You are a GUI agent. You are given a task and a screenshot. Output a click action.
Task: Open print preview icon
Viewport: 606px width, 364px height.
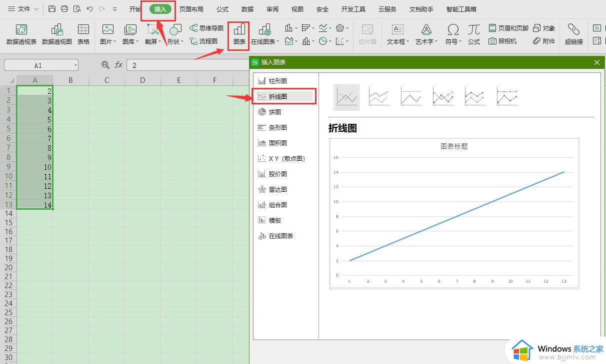(77, 9)
